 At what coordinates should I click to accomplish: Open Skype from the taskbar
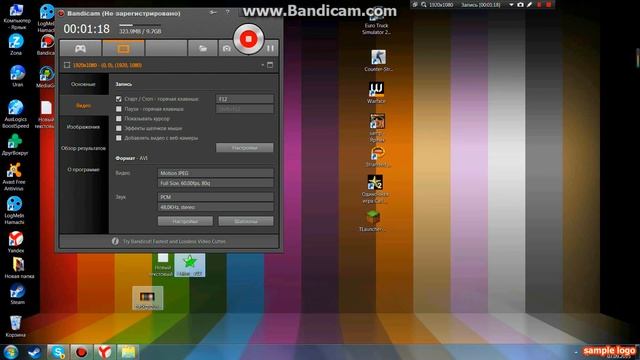coord(58,352)
